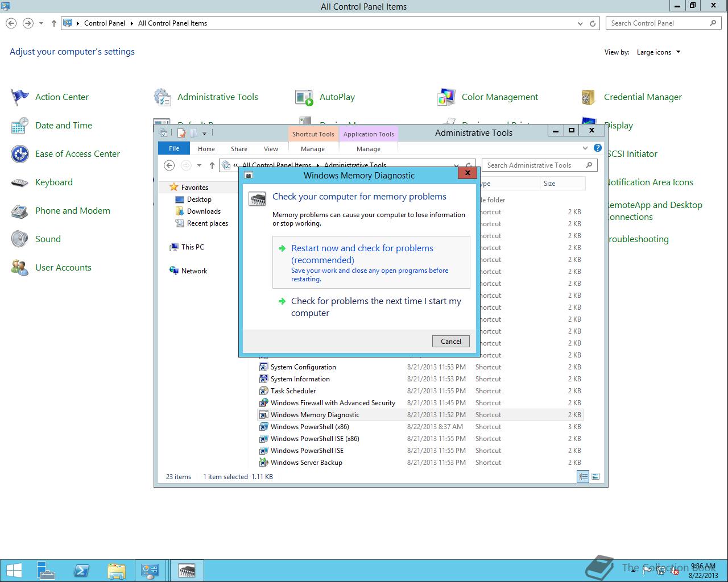Select Network in navigation pane
The width and height of the screenshot is (728, 582).
(x=194, y=271)
